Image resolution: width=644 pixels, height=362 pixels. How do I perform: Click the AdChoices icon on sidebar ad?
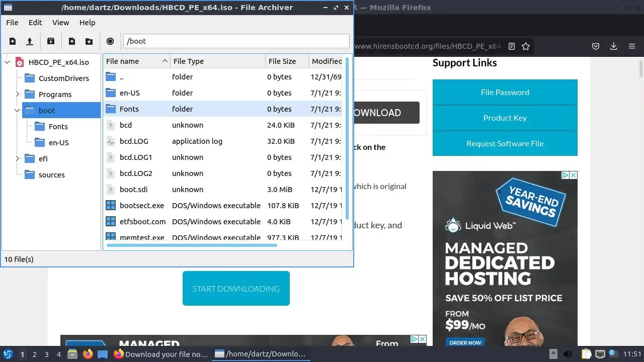coord(565,175)
